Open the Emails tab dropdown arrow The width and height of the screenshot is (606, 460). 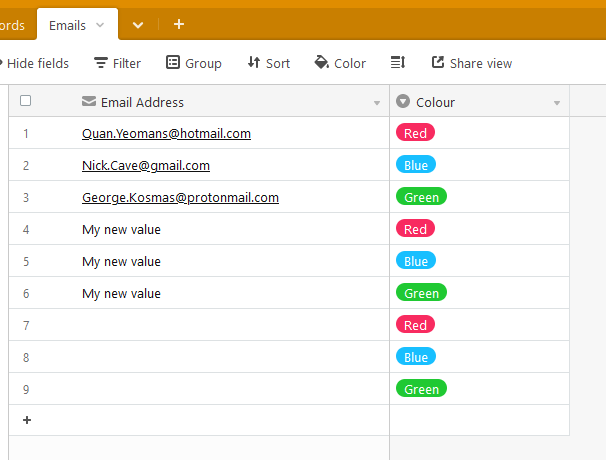pyautogui.click(x=100, y=26)
